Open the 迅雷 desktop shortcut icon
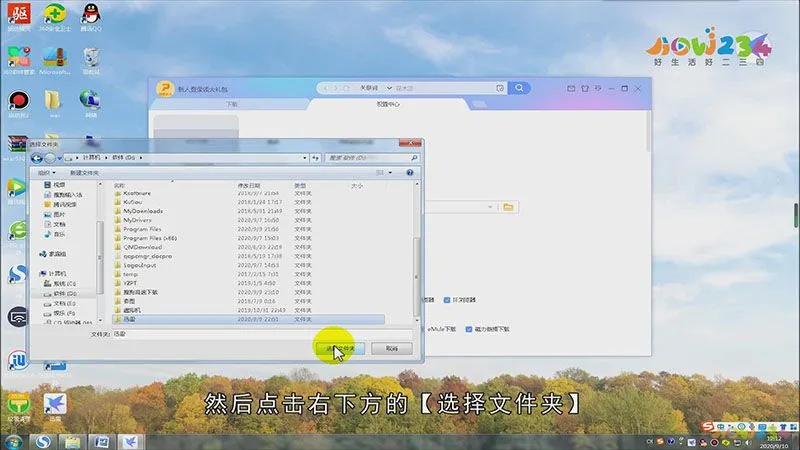 (x=55, y=407)
